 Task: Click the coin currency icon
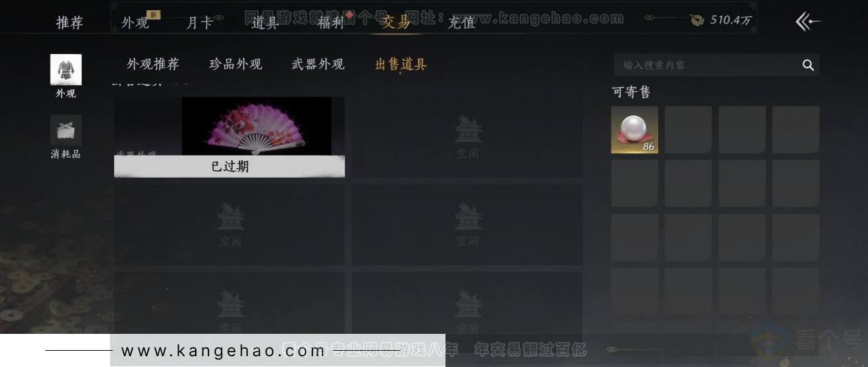tap(697, 20)
